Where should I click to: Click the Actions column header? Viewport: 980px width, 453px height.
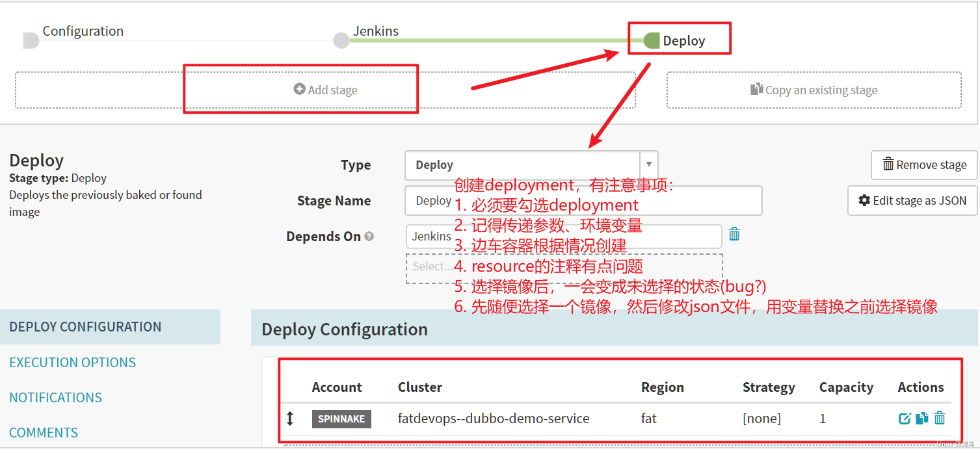click(x=921, y=387)
